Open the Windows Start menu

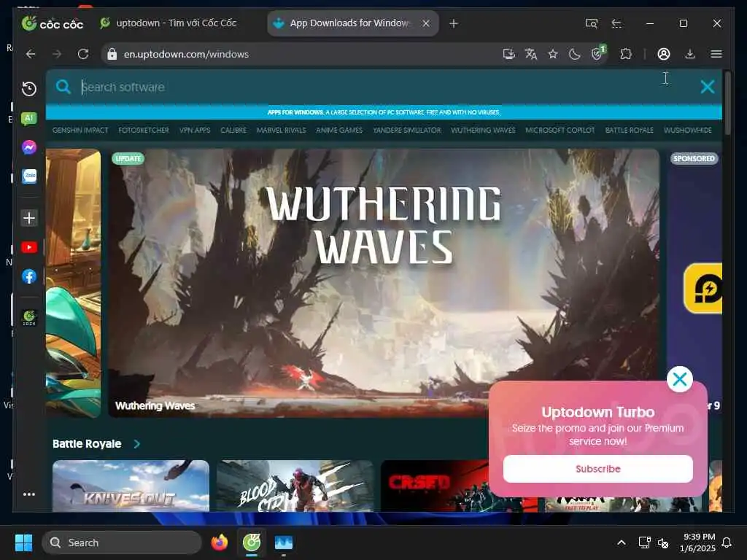click(x=23, y=542)
